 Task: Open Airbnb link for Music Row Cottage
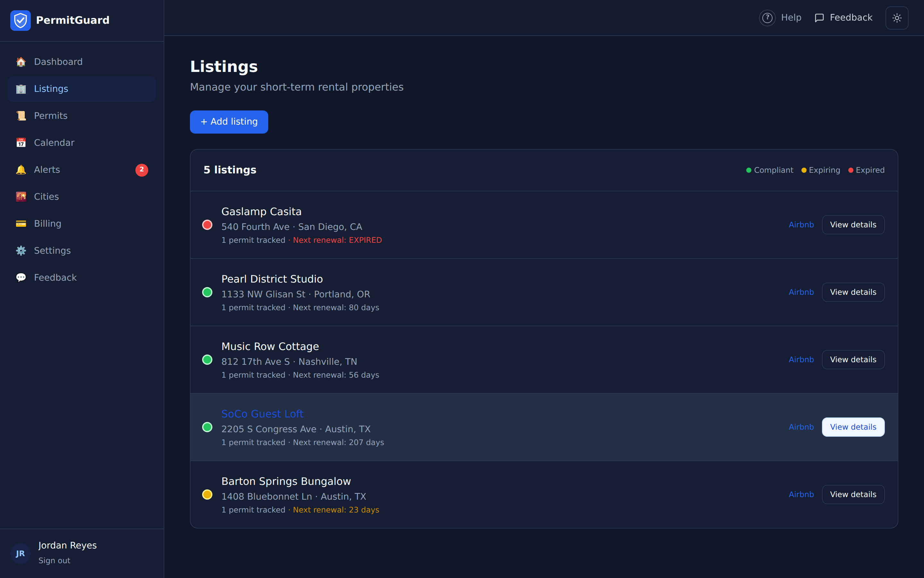(x=801, y=360)
